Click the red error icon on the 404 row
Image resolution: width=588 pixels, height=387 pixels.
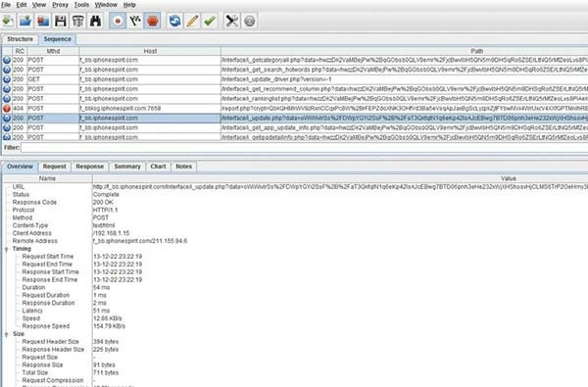click(7, 109)
